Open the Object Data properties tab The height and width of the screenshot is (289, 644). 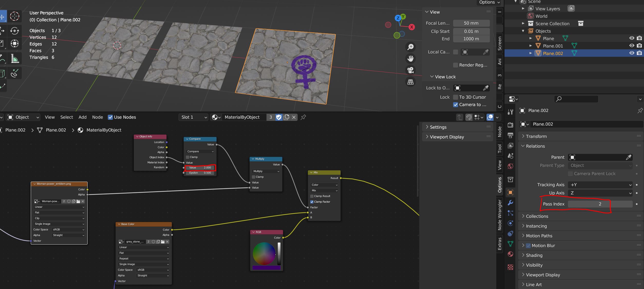[510, 244]
